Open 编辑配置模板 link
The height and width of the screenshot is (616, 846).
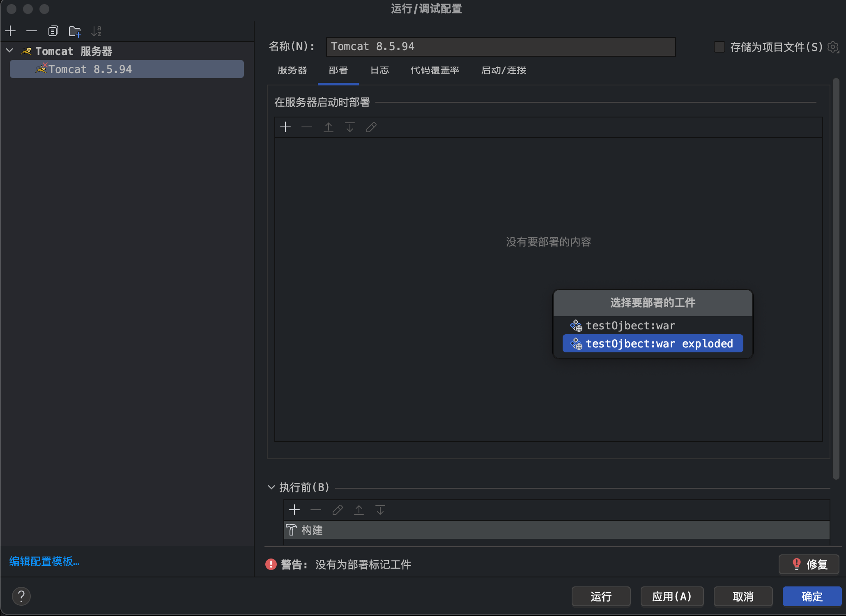(44, 561)
